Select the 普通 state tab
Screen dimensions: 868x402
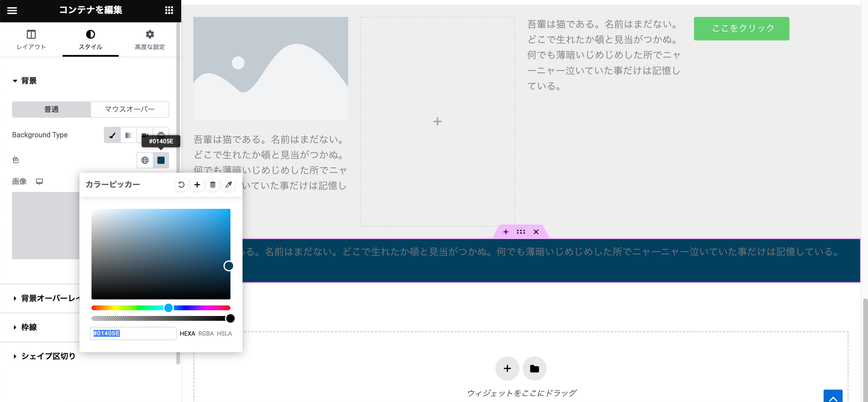tap(51, 110)
